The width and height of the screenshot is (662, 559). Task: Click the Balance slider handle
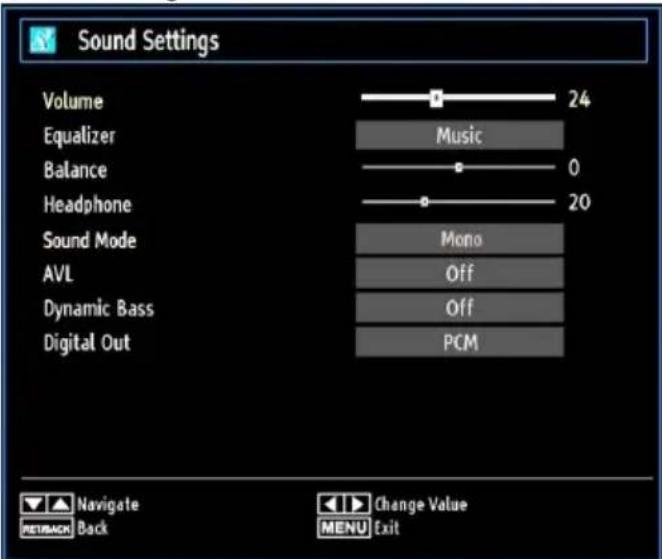tap(459, 168)
